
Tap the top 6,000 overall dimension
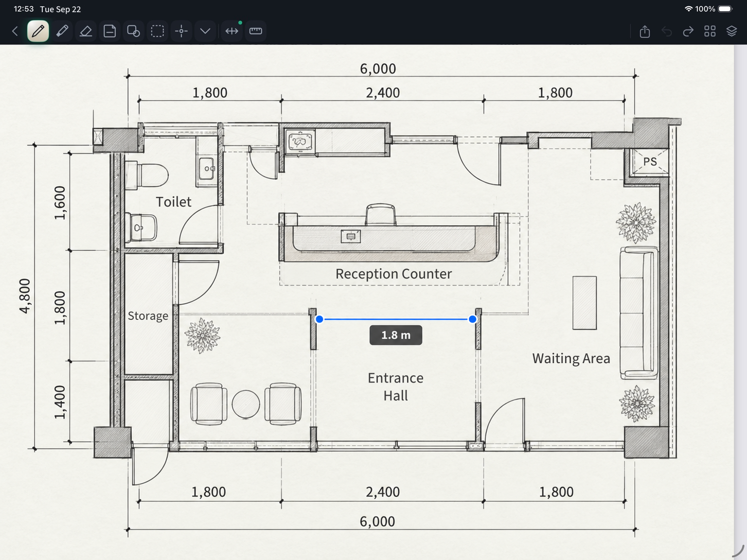pyautogui.click(x=378, y=69)
